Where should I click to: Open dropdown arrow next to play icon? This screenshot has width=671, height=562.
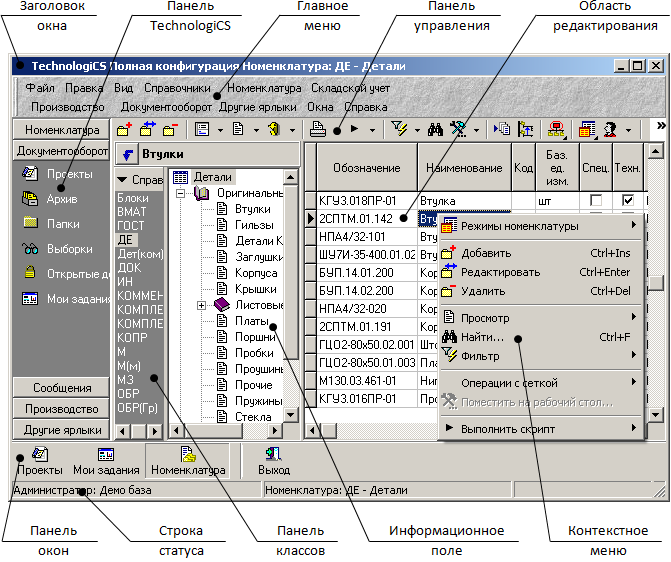pyautogui.click(x=372, y=130)
